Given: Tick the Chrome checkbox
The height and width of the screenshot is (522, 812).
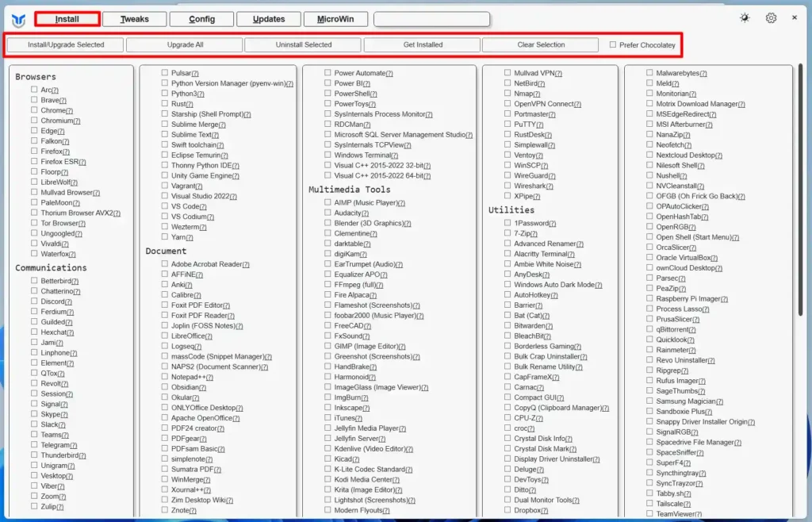Looking at the screenshot, I should click(x=34, y=109).
